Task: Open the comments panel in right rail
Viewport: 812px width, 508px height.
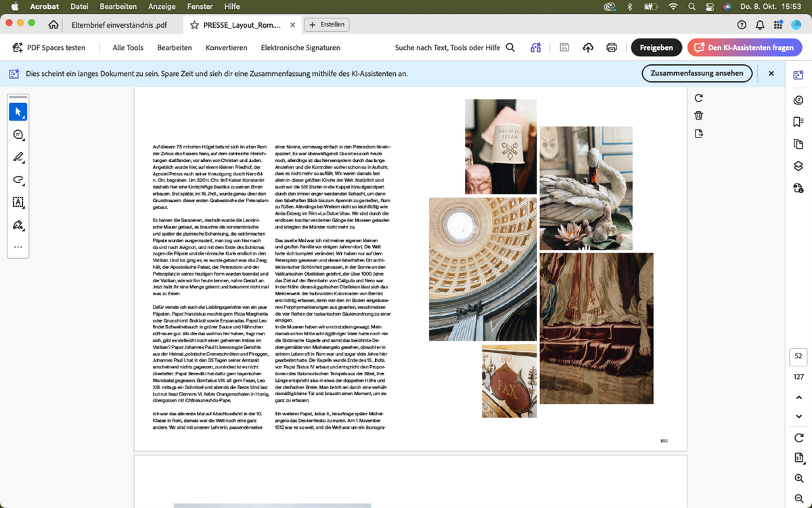Action: (x=798, y=100)
